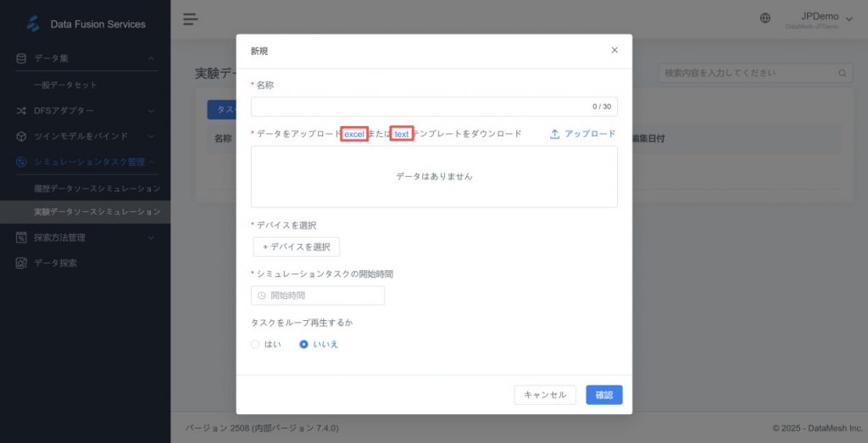
Task: Select the はい radio button
Action: (x=255, y=344)
